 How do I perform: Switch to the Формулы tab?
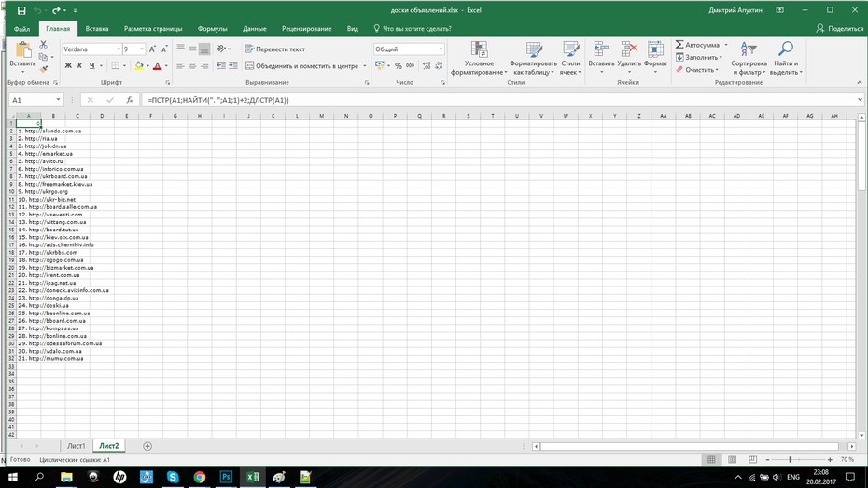click(x=212, y=29)
